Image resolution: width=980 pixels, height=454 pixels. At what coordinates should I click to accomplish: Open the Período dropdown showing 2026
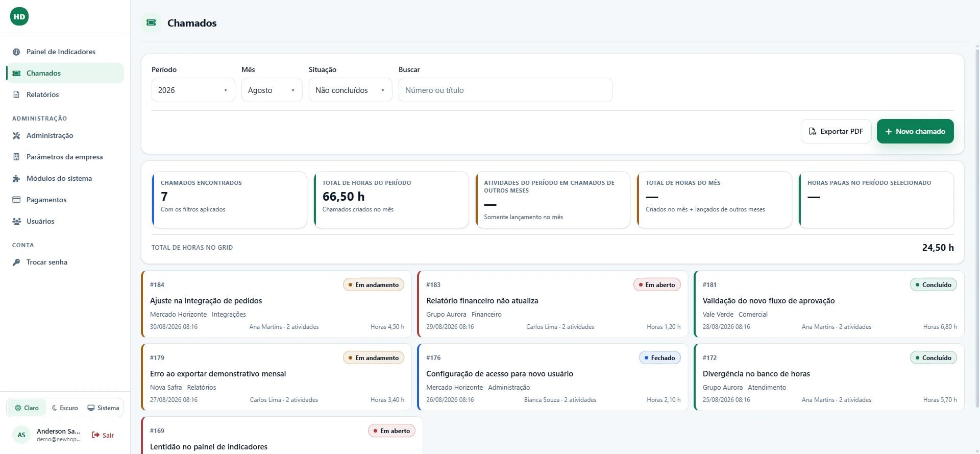click(193, 90)
